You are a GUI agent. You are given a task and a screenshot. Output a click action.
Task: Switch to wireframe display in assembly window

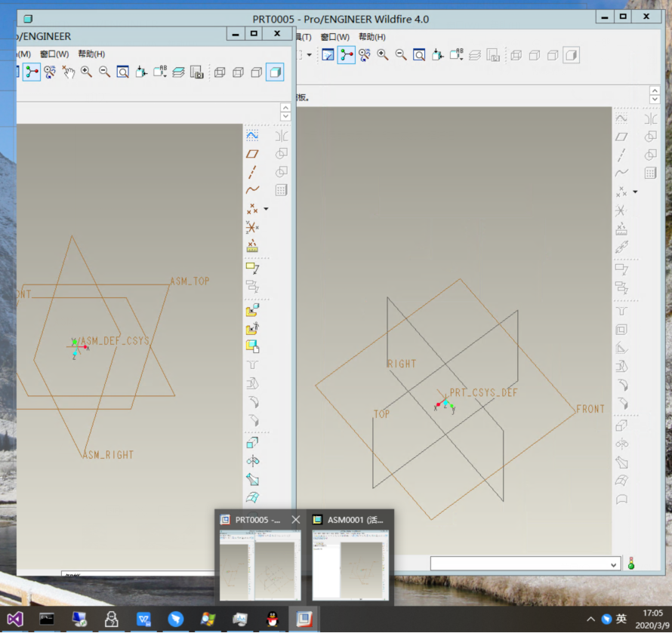click(x=220, y=72)
